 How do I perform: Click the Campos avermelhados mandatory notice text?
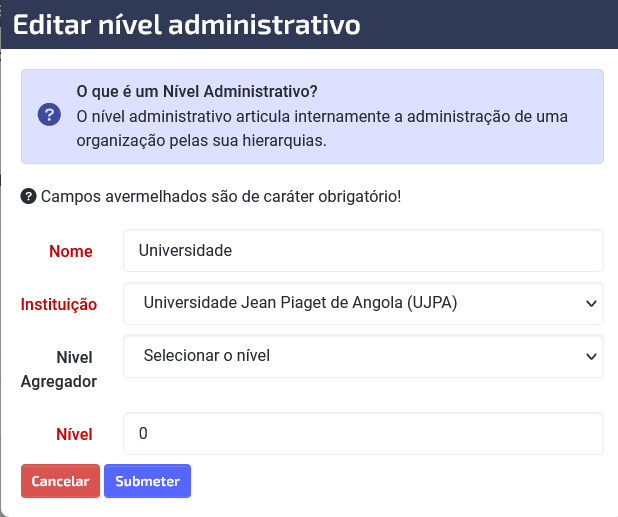[221, 196]
